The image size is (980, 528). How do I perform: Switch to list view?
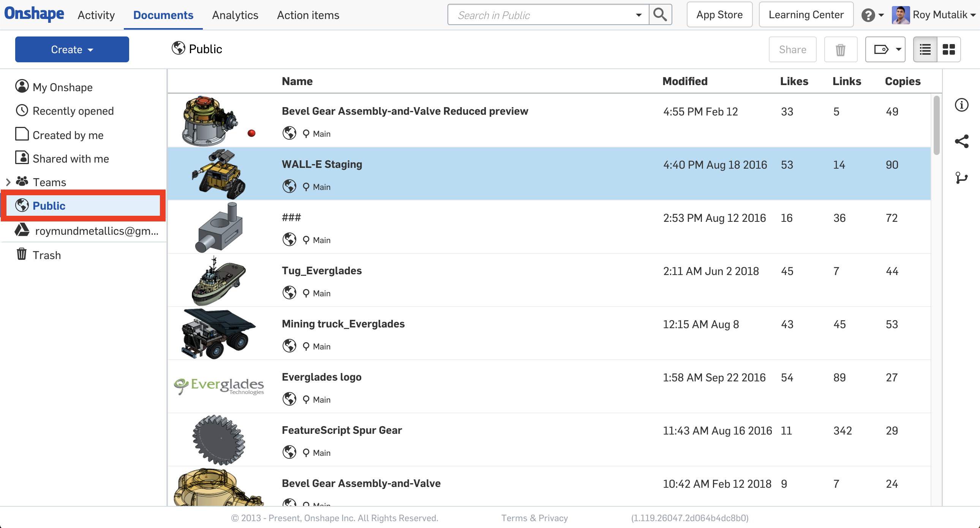tap(925, 49)
